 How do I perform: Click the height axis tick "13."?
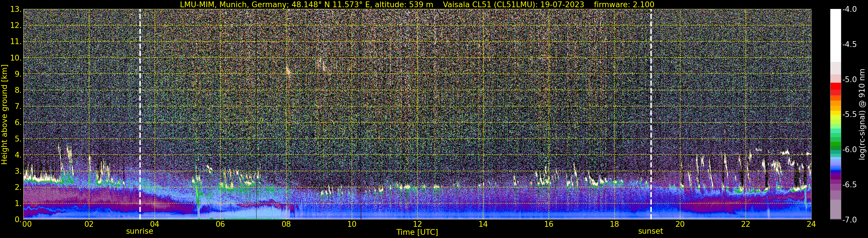click(16, 10)
